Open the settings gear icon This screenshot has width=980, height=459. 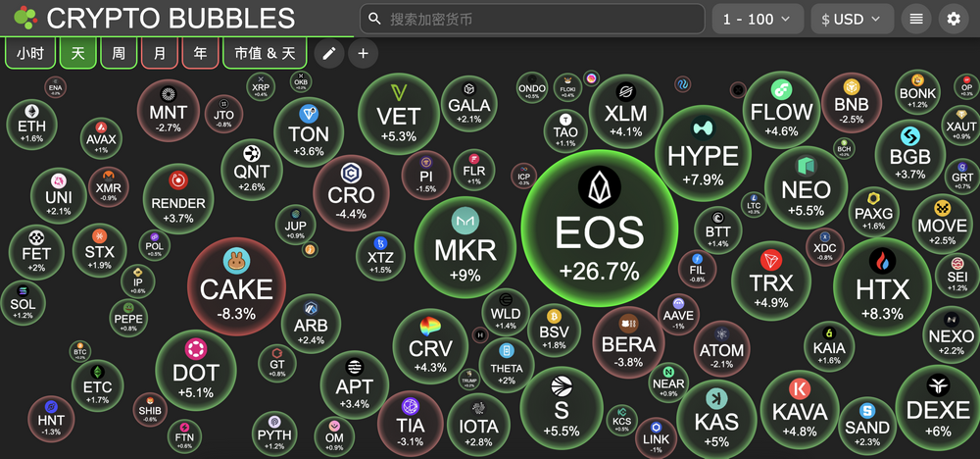[x=954, y=19]
